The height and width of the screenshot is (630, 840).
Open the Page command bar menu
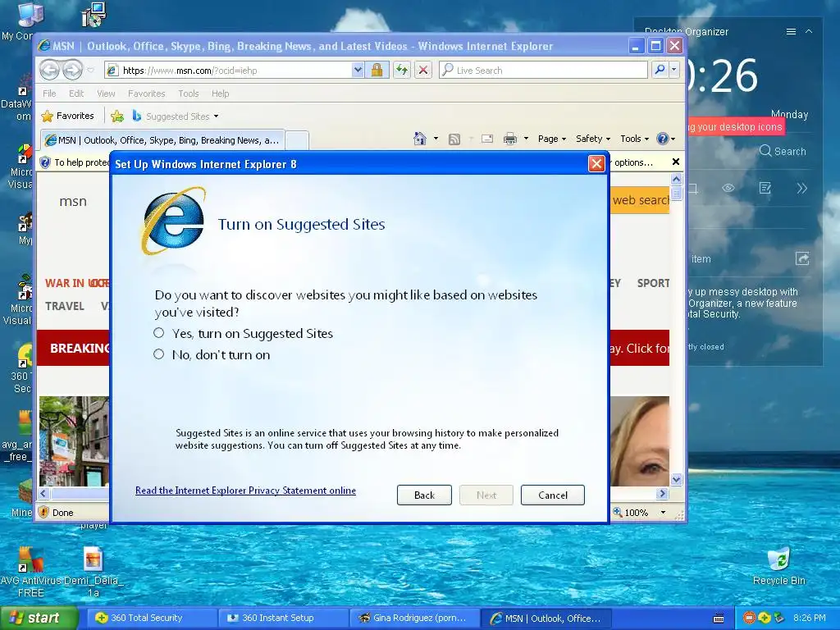552,139
